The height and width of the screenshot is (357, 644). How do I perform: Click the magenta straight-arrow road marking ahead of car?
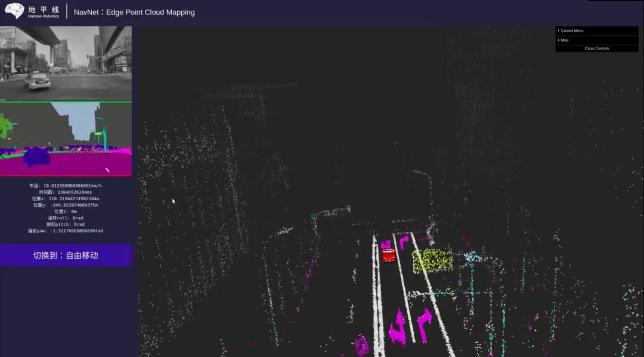[386, 244]
